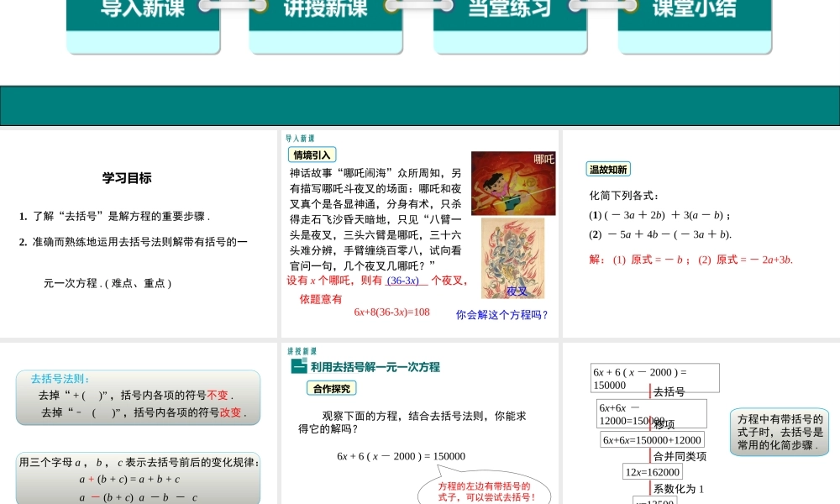This screenshot has width=840, height=504.
Task: Click the equation 6x+8(36-3x)=108
Action: 391,312
